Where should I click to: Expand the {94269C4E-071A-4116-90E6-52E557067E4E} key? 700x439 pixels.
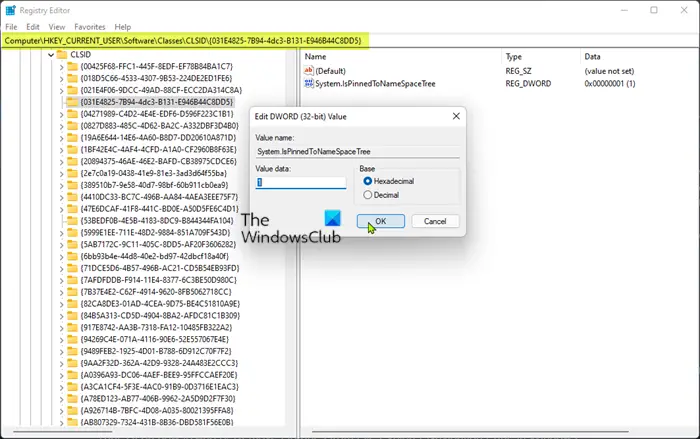click(x=61, y=339)
